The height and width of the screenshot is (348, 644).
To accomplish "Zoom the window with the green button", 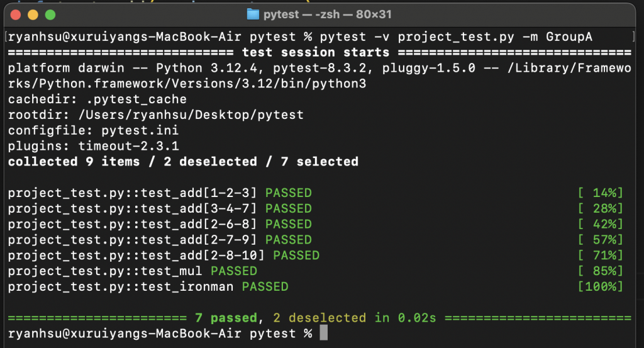I will click(50, 15).
